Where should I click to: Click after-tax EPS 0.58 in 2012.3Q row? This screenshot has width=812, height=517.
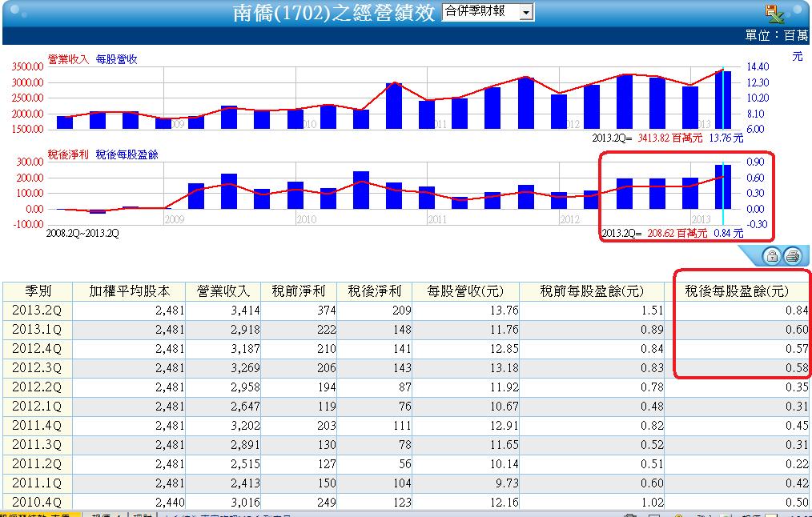797,368
